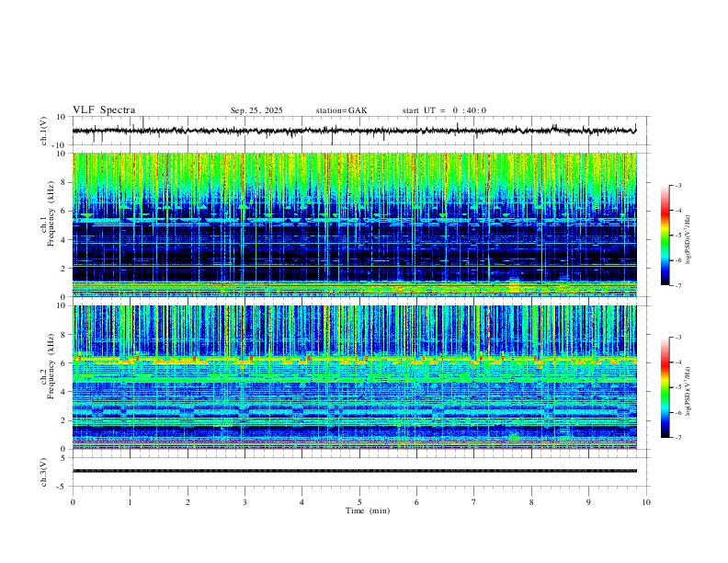Click time axis tick label "7"

[474, 502]
